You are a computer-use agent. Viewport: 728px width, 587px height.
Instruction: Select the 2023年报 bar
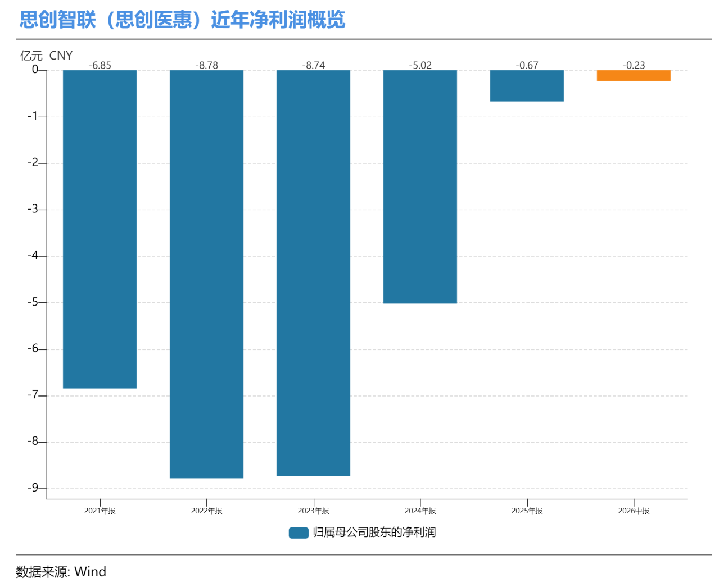313,273
